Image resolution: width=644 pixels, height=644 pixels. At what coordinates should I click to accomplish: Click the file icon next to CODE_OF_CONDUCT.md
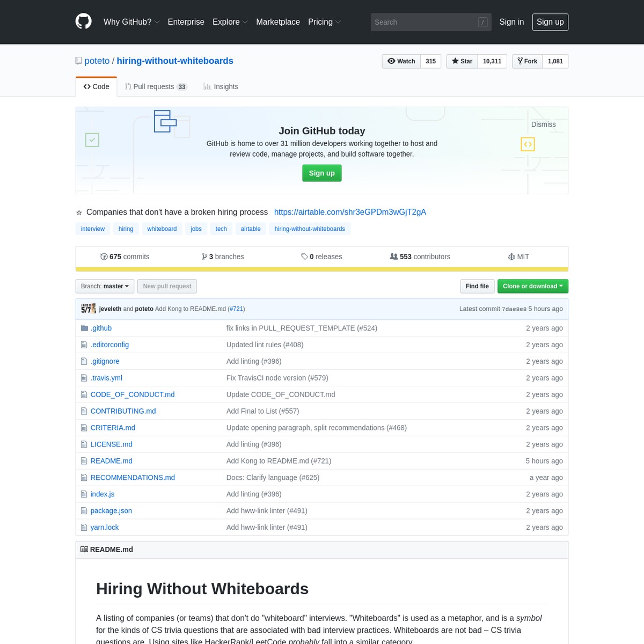(x=84, y=394)
